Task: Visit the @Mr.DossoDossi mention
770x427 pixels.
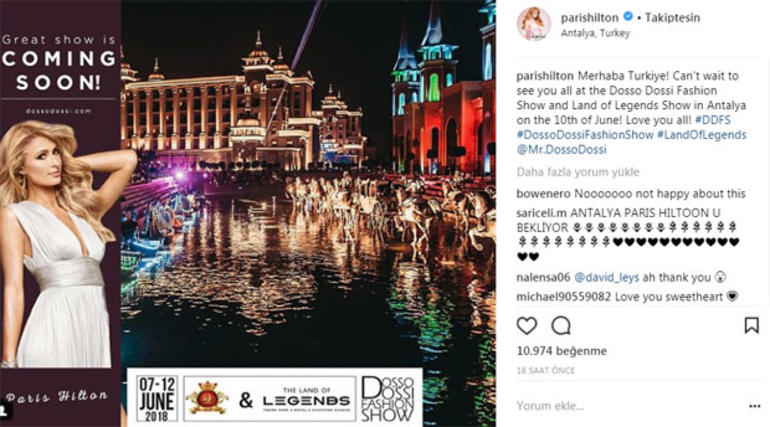Action: (x=562, y=150)
